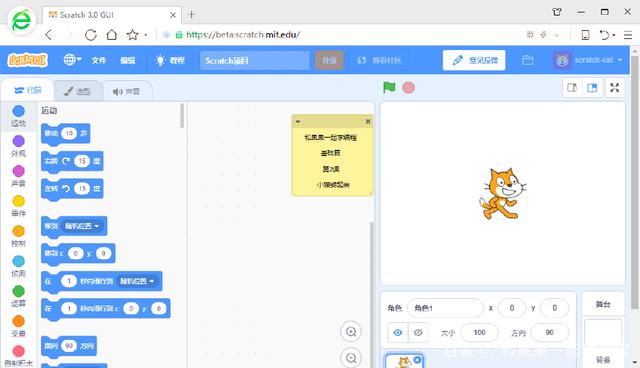This screenshot has height=368, width=640.
Task: Open the scratch-cat account dropdown
Action: tap(588, 60)
